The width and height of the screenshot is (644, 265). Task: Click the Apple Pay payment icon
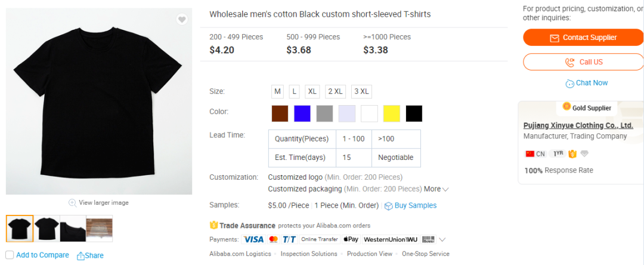[x=351, y=239]
